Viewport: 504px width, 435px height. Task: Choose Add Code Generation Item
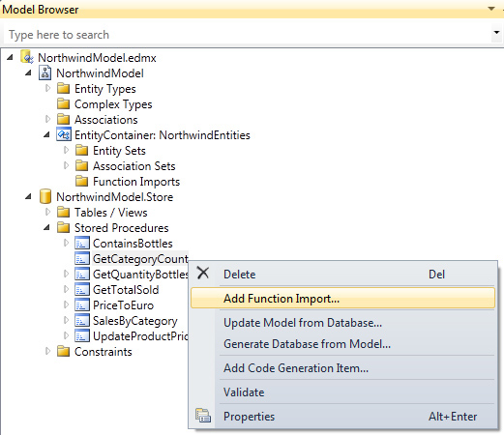[x=342, y=368]
